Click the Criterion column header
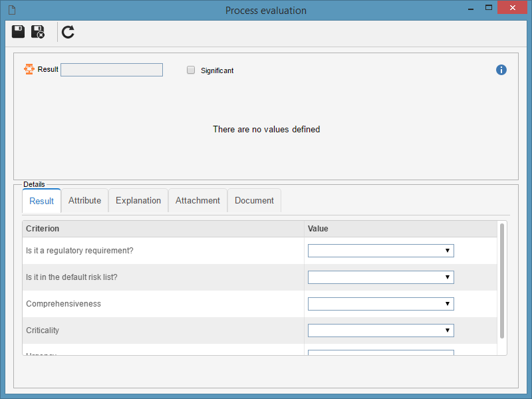The image size is (532, 399). pyautogui.click(x=163, y=229)
